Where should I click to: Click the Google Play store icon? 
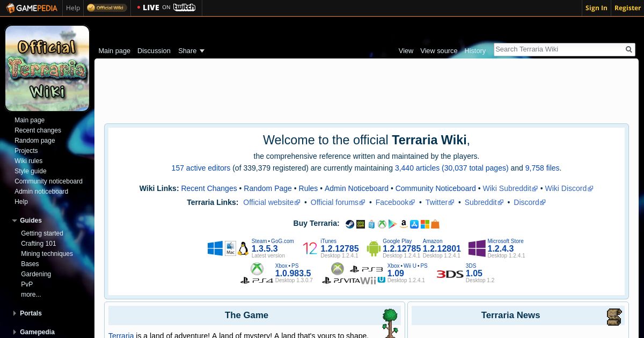point(392,224)
